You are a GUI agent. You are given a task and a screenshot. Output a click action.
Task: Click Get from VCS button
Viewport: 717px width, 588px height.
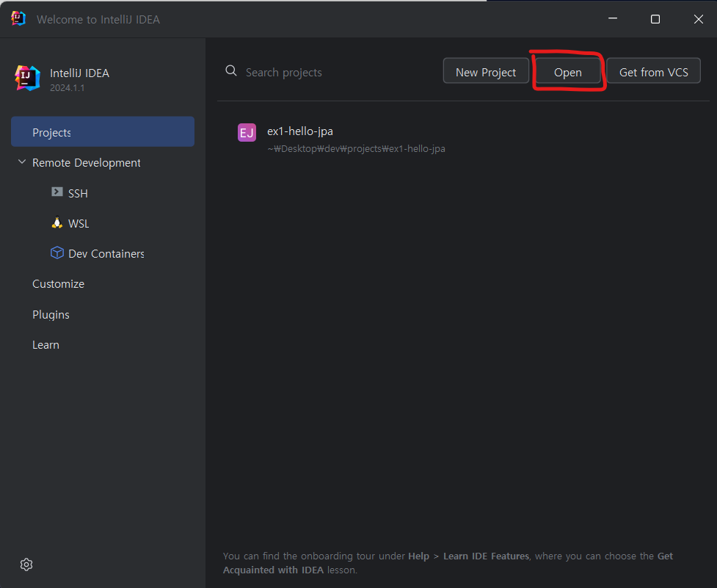pos(652,71)
